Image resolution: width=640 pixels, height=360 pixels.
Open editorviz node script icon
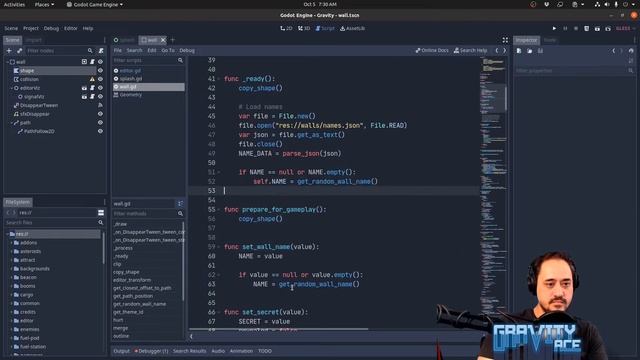click(92, 88)
